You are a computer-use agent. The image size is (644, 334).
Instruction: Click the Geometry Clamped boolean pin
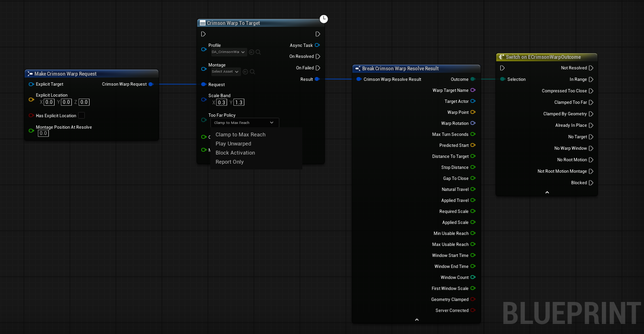pos(473,299)
